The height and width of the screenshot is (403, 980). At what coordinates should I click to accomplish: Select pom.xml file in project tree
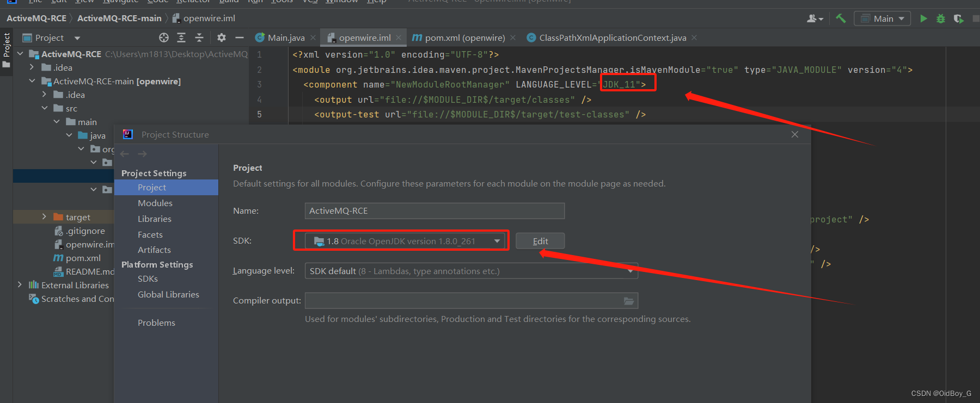[x=77, y=258]
